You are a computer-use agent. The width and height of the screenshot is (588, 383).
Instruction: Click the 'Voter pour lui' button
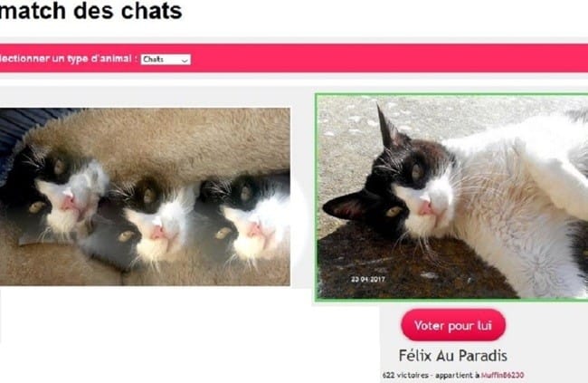point(453,325)
